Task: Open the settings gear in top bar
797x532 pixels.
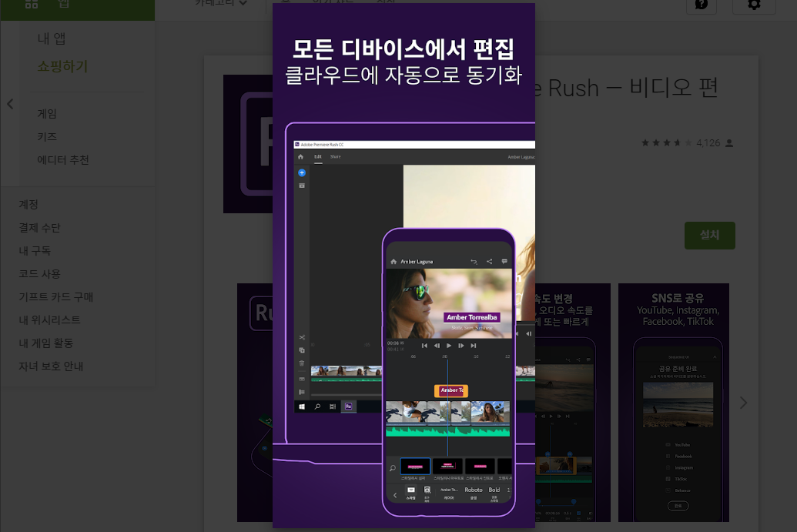Action: click(754, 5)
